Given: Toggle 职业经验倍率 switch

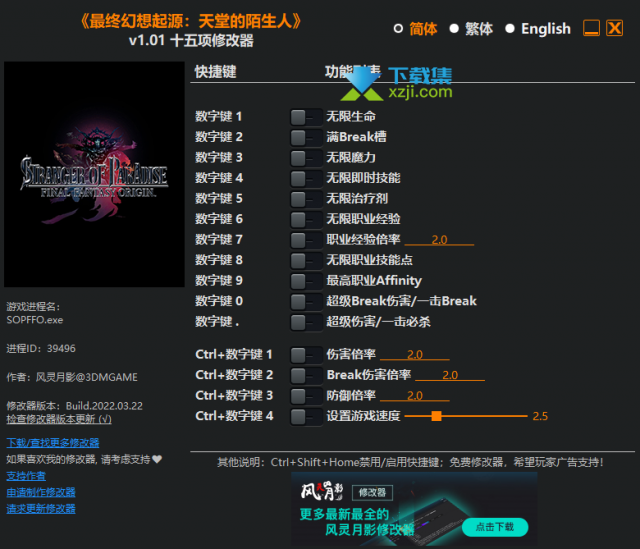Looking at the screenshot, I should point(306,240).
